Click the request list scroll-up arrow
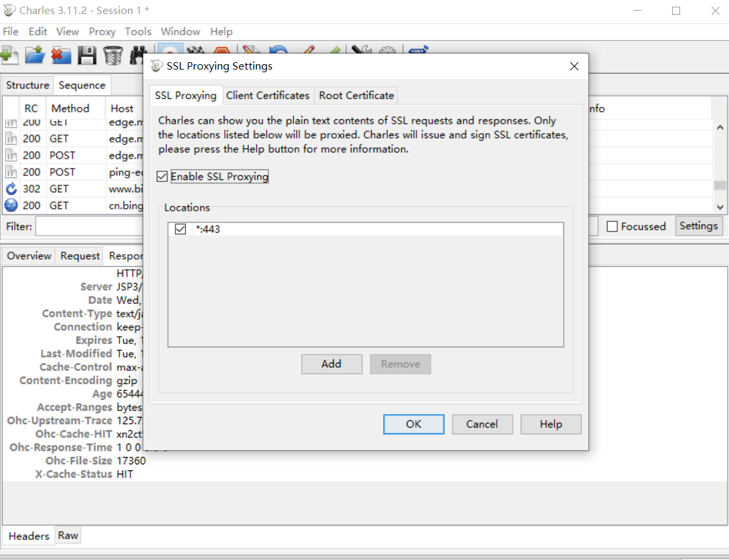The width and height of the screenshot is (729, 560). [720, 127]
